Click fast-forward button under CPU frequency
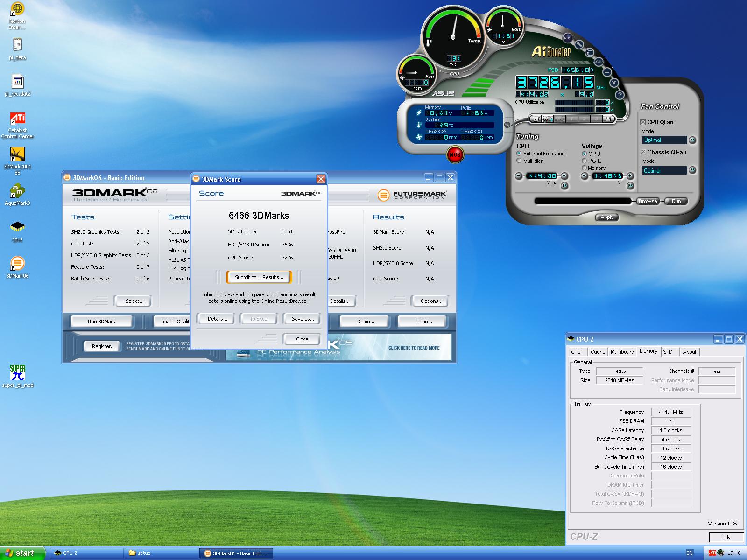 [564, 186]
